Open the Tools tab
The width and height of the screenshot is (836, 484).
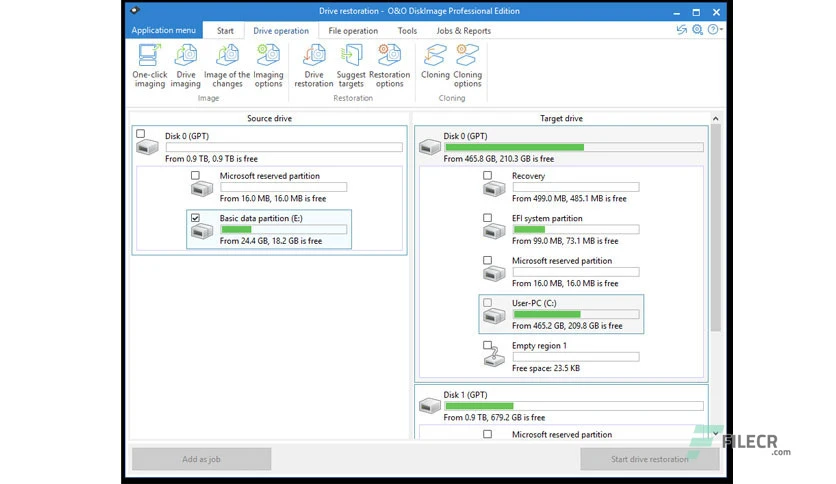click(407, 31)
